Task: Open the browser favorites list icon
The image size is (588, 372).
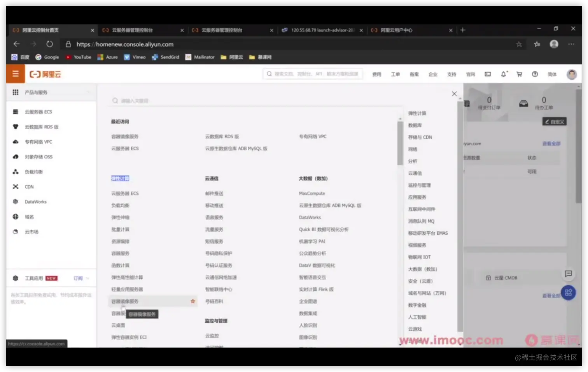Action: [537, 44]
